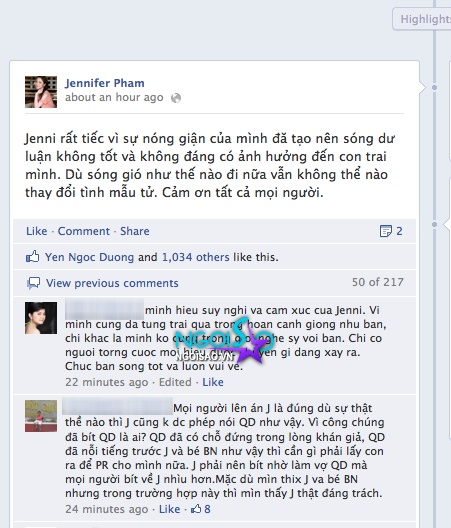Click the shares note icon showing 2
451x528 pixels.
(x=386, y=231)
